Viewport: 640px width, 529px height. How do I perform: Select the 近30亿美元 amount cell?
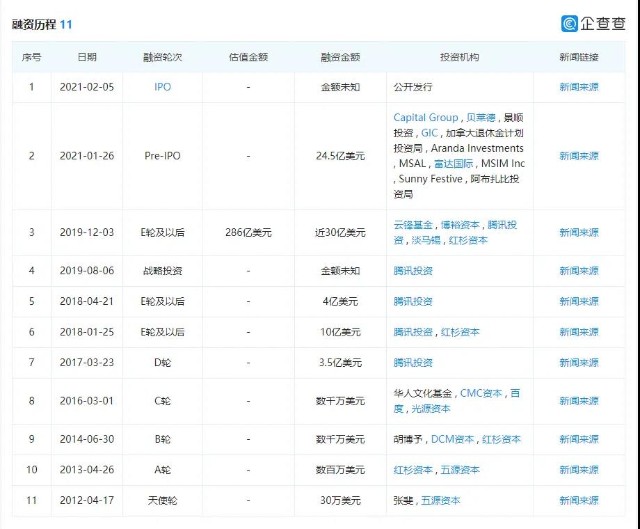340,233
